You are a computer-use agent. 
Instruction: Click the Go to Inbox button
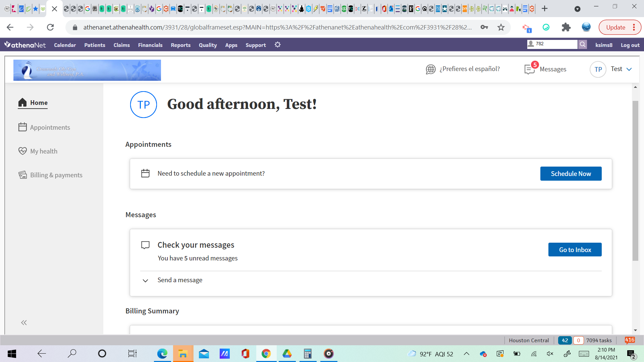575,250
